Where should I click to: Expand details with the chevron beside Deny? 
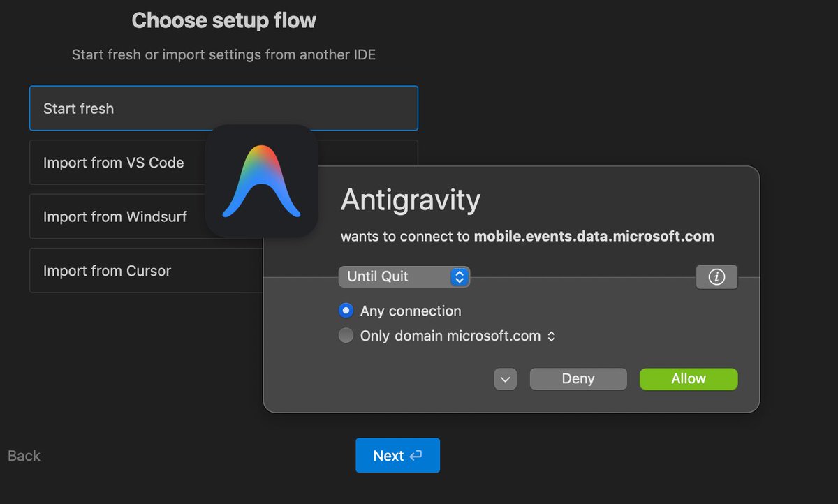[x=506, y=379]
